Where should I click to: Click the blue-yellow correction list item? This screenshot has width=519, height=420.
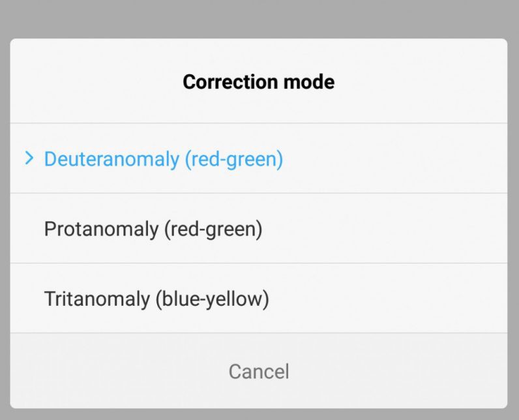[x=156, y=299]
